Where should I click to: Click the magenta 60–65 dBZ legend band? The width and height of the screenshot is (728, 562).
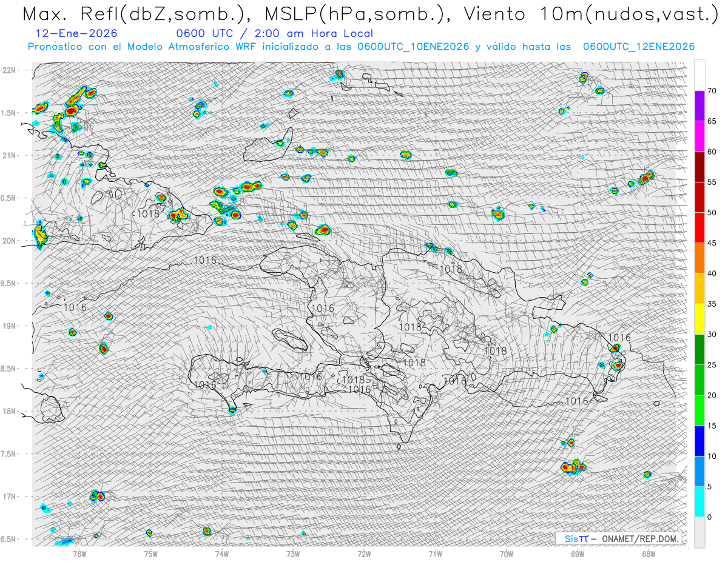pos(699,136)
